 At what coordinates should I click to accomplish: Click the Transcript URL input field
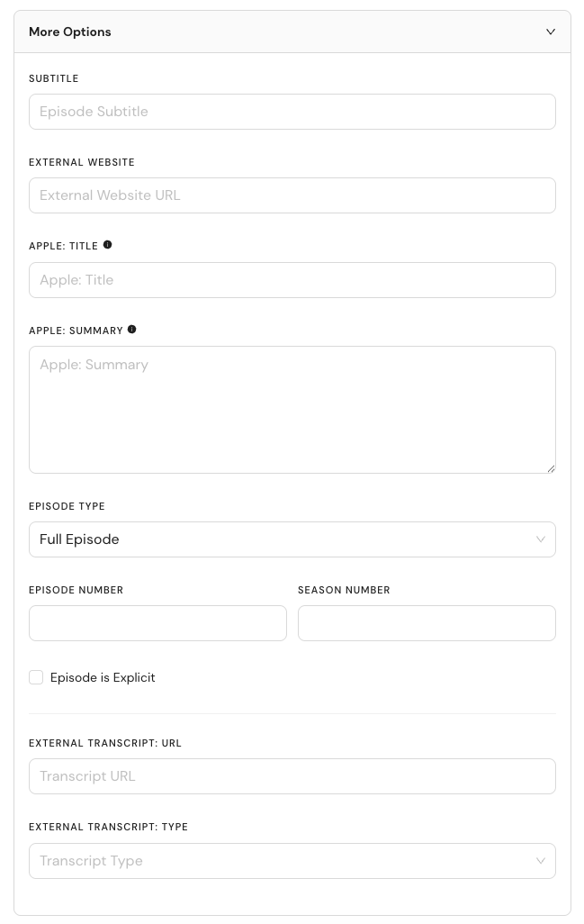click(x=292, y=776)
